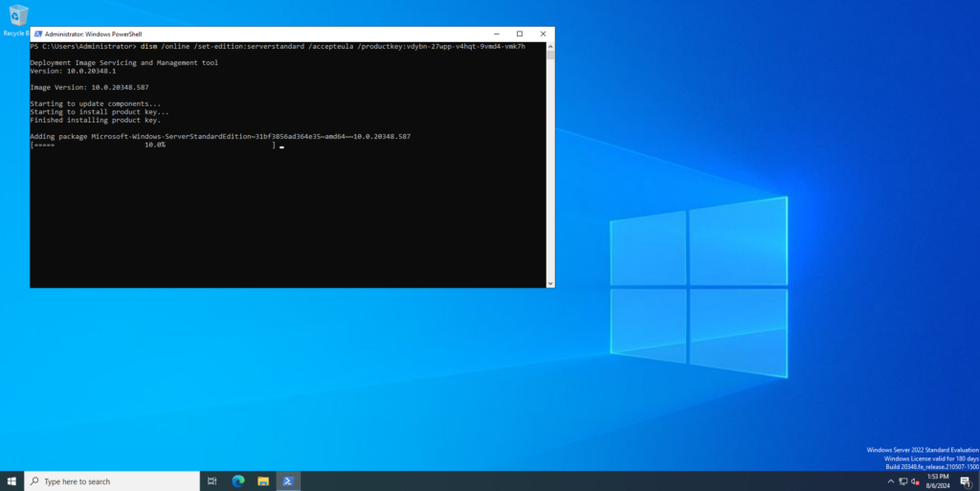Click the search magnifier icon in taskbar
The height and width of the screenshot is (491, 980).
[x=34, y=481]
